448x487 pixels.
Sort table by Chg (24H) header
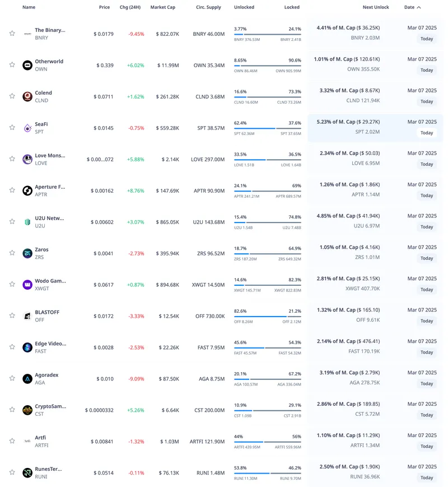[130, 8]
